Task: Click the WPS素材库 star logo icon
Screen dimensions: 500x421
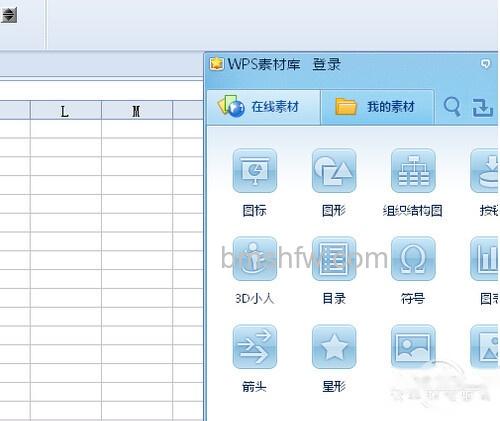Action: (x=217, y=63)
